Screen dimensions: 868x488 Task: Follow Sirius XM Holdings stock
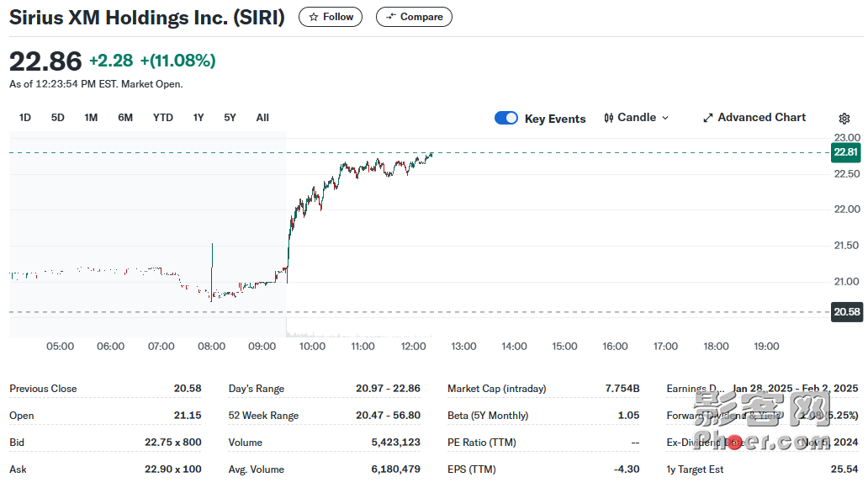[331, 17]
